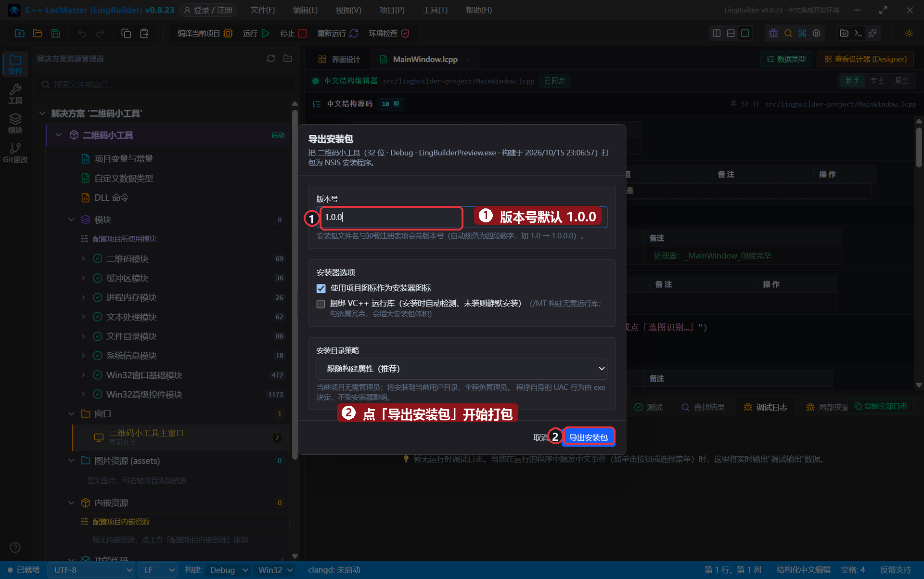Open the Files sidebar panel icon
924x579 pixels.
[x=15, y=64]
